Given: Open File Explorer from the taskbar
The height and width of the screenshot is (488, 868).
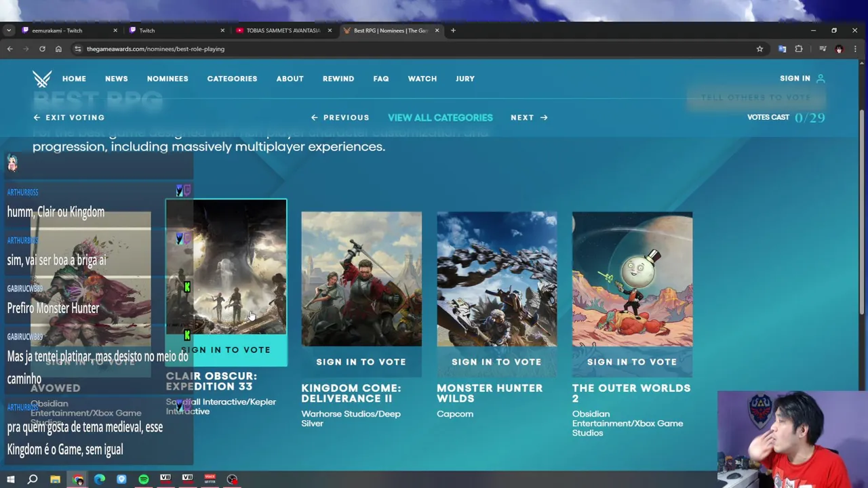Looking at the screenshot, I should 55,480.
